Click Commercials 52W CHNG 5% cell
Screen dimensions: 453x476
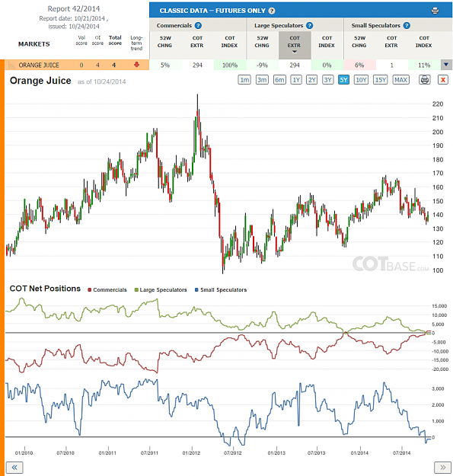coord(165,65)
